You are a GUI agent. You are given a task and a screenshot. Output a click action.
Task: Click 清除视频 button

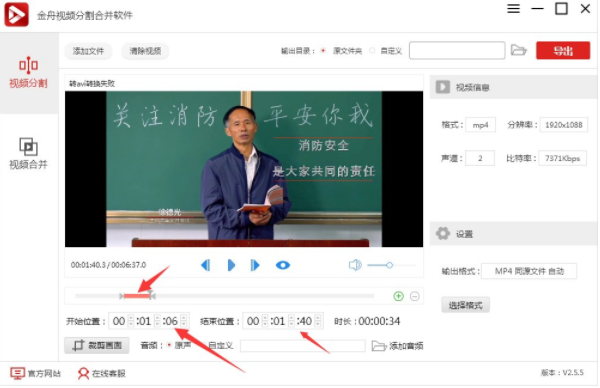pos(145,51)
